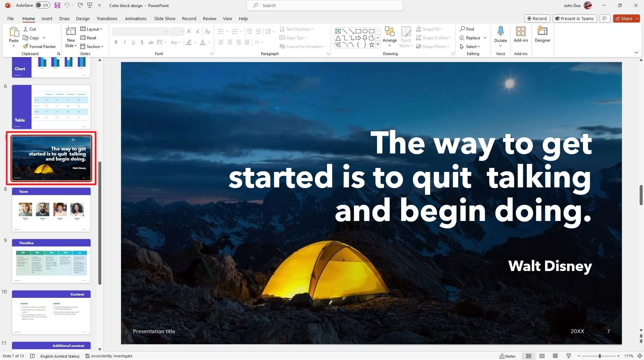This screenshot has width=644, height=360.
Task: Toggle the AutoSave switch
Action: pos(43,5)
